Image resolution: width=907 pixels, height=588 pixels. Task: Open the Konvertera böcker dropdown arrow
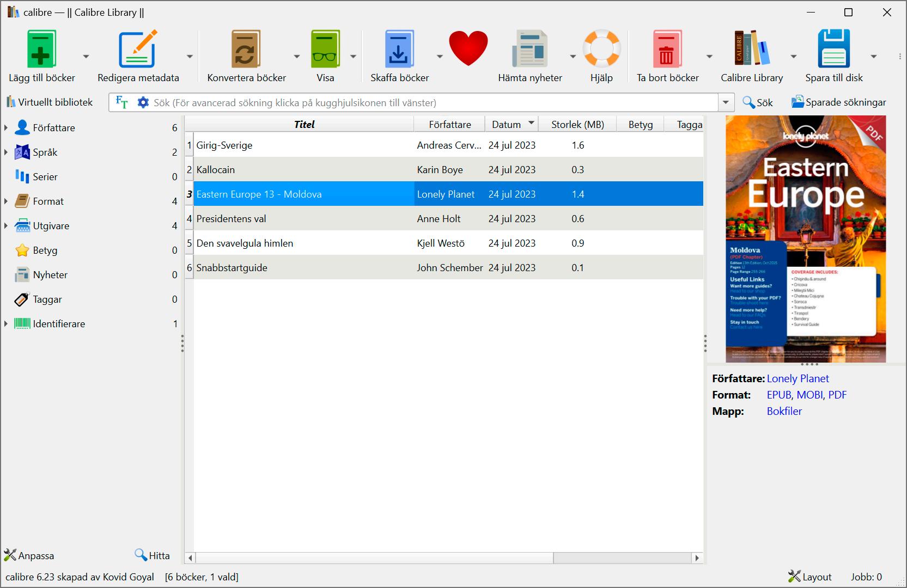click(x=297, y=56)
